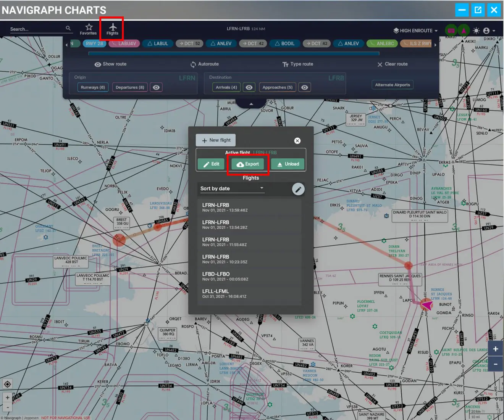Select flight LFRN-LFRB 11:55:48Z
The width and height of the screenshot is (504, 420).
click(249, 242)
